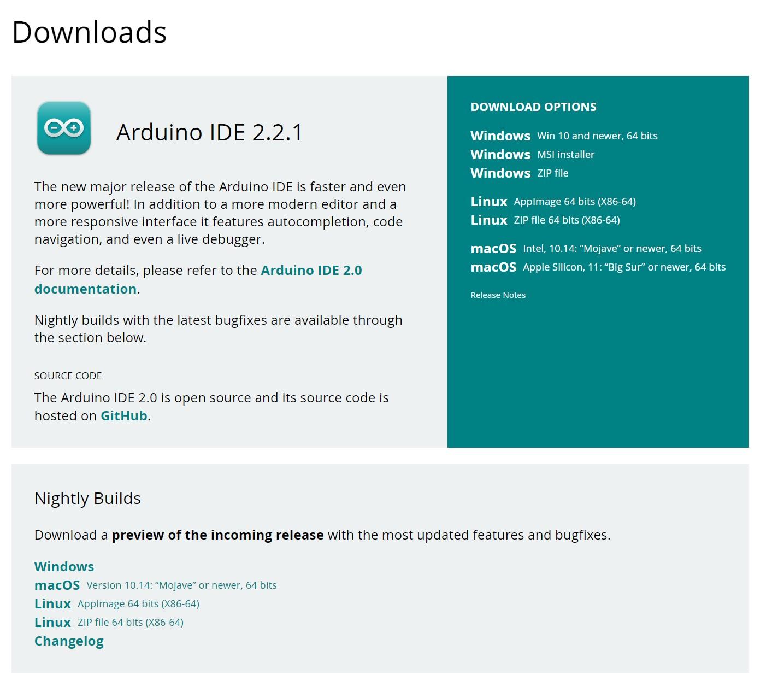
Task: Download Windows Win 10 and newer installer
Action: pos(564,136)
